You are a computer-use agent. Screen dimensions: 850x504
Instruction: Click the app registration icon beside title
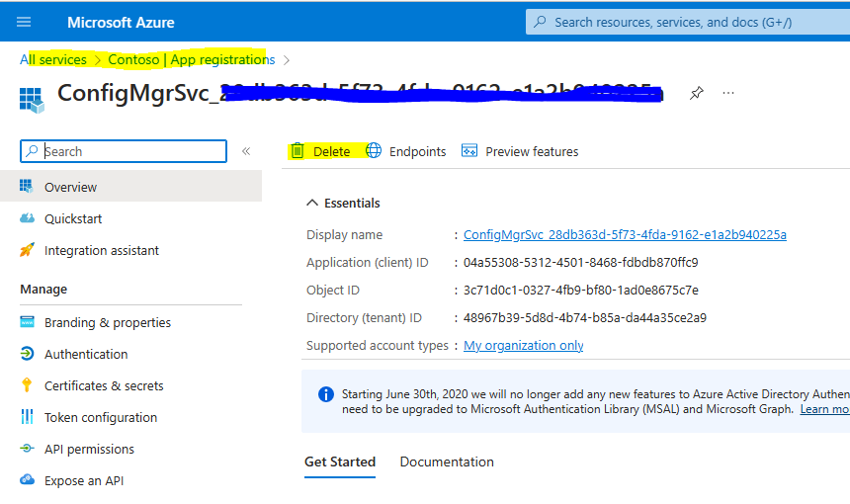pyautogui.click(x=32, y=100)
